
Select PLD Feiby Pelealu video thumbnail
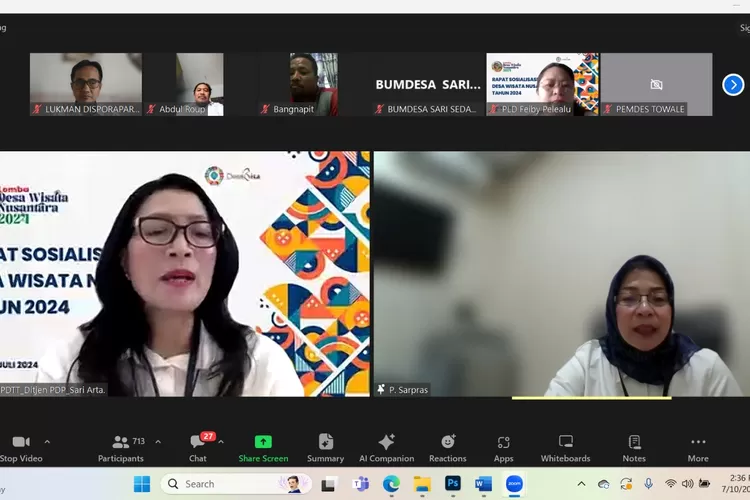[x=542, y=84]
